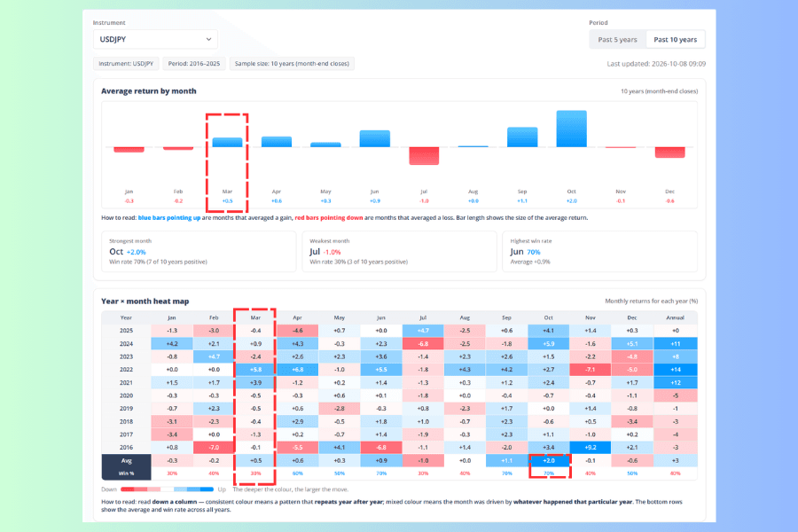Click the 2024 Oct cell showing +5.9

(549, 344)
